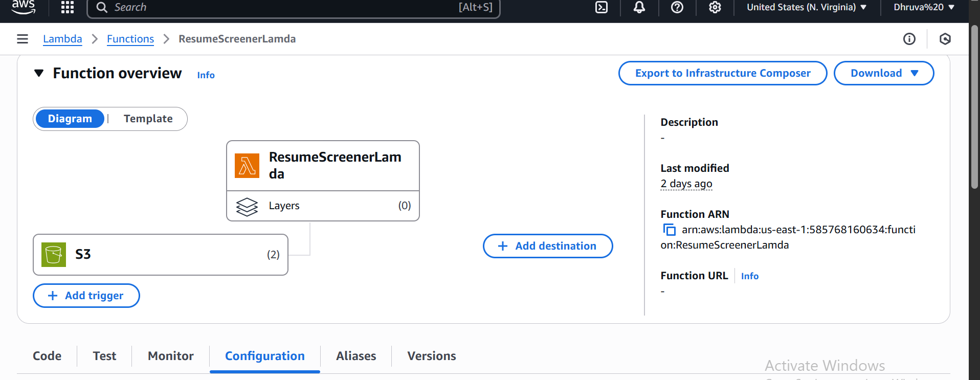The height and width of the screenshot is (380, 980).
Task: Open the Download dropdown button
Action: [x=884, y=73]
